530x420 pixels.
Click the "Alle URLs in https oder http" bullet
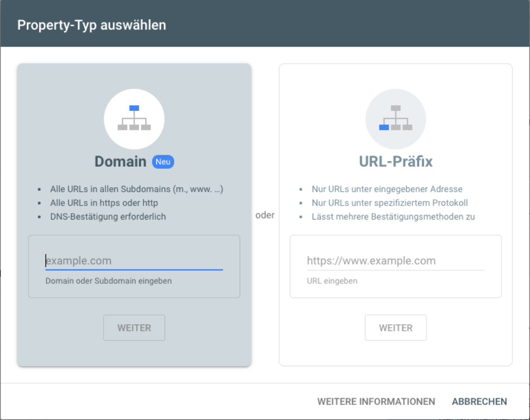[x=104, y=203]
